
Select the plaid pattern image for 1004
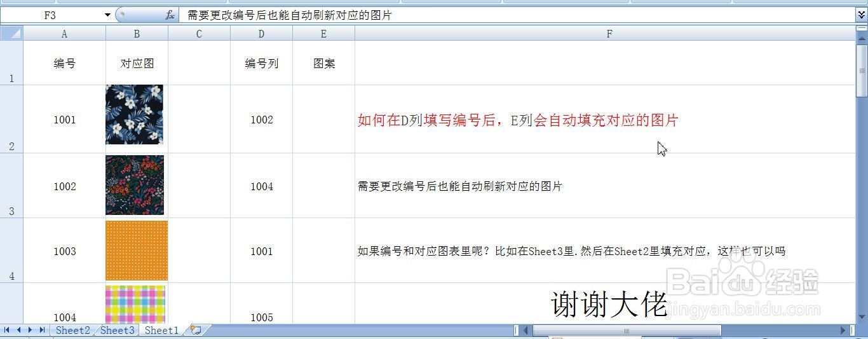pyautogui.click(x=135, y=304)
